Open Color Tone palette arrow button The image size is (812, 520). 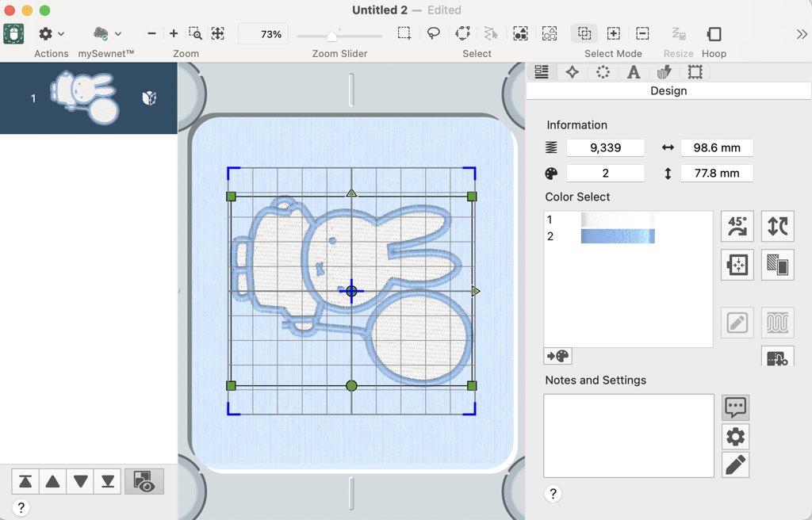point(557,357)
